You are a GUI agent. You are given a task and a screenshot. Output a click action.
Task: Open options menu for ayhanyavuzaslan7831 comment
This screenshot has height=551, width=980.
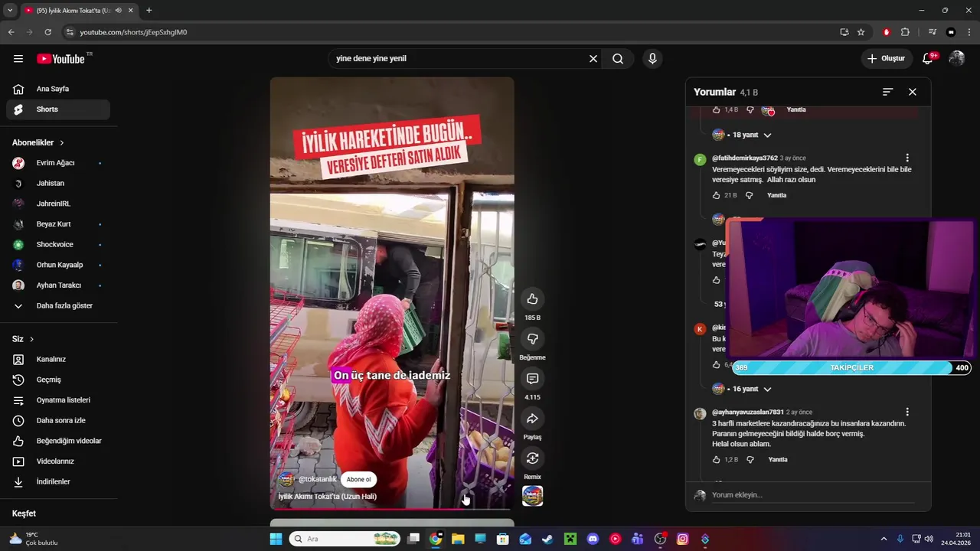(907, 412)
